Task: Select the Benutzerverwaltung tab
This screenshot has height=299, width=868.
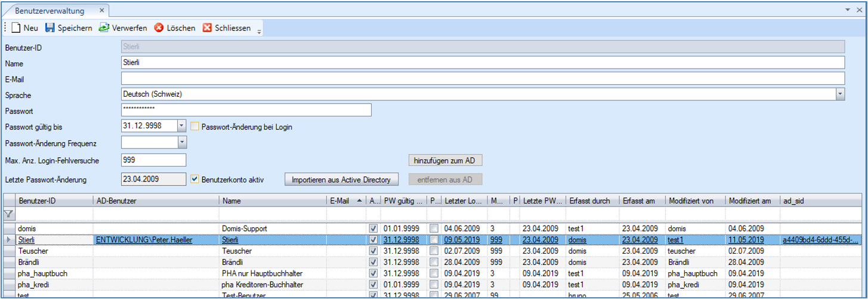Action: click(50, 11)
